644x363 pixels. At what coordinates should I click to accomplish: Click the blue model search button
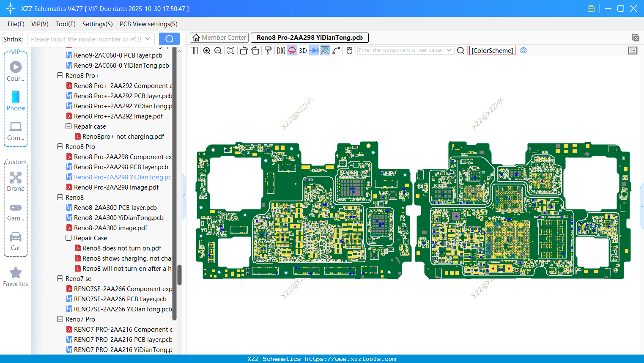169,39
